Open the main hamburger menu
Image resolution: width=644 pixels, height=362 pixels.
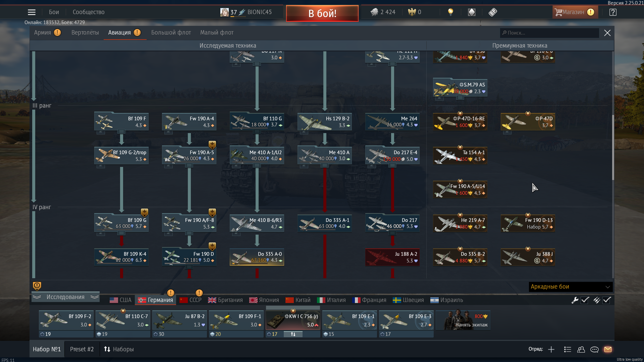[32, 12]
